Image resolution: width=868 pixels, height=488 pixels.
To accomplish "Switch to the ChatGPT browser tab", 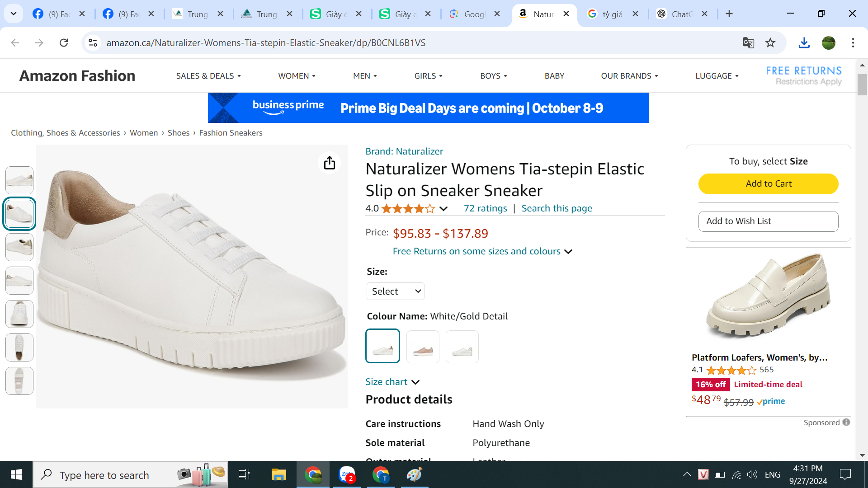I will point(682,14).
